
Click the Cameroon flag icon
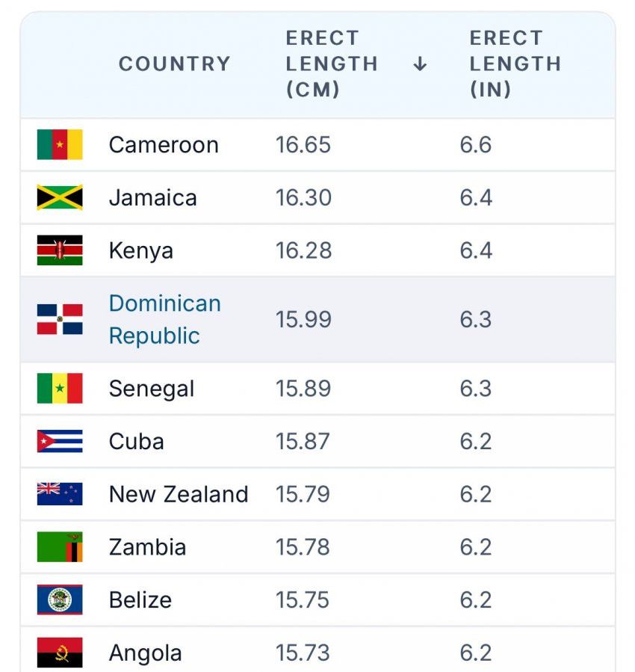60,144
